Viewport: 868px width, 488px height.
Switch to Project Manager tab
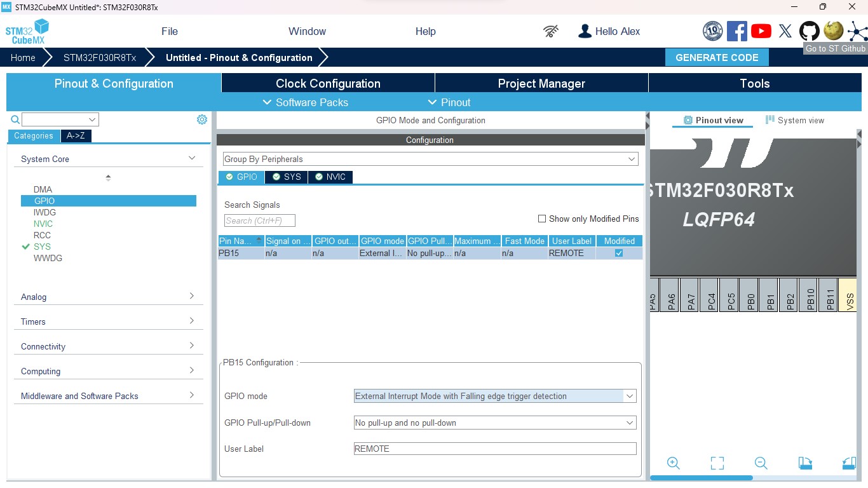pos(541,83)
